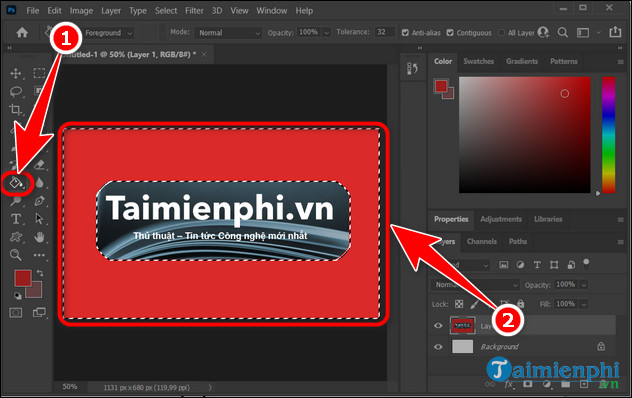Select the Dodge tool
This screenshot has height=398, width=632.
click(16, 200)
